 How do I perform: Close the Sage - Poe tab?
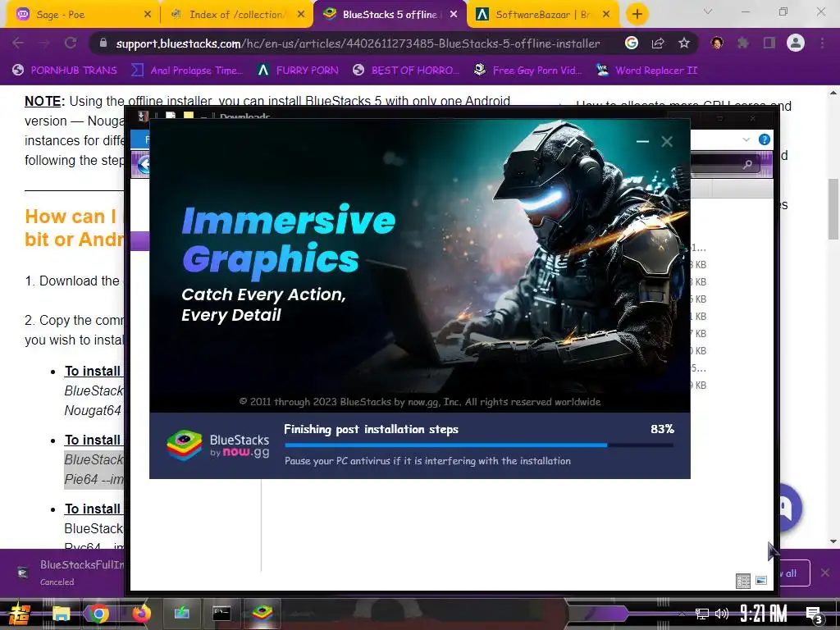148,15
